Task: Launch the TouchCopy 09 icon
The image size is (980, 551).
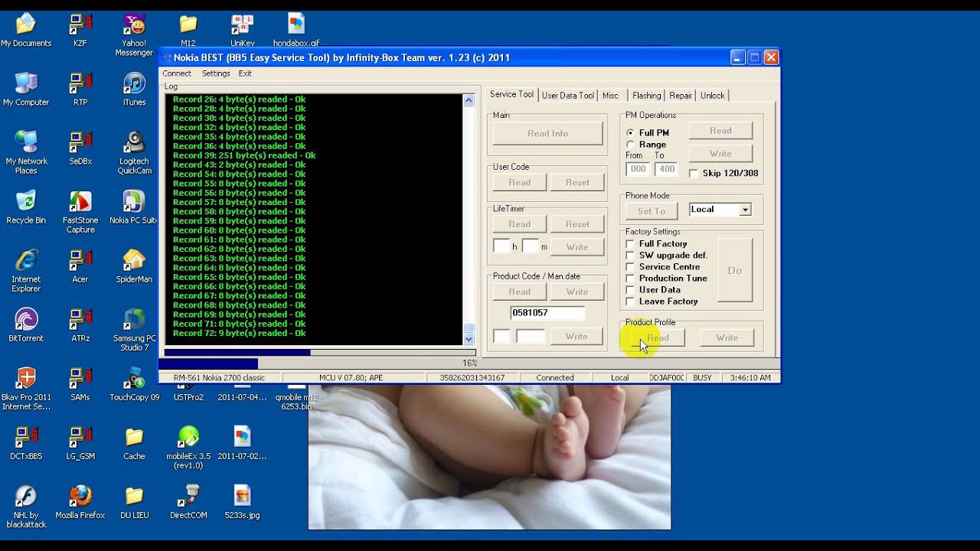Action: 134,384
